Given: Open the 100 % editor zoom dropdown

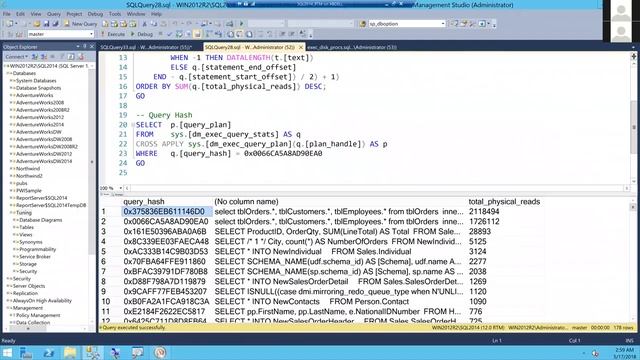Looking at the screenshot, I should [x=120, y=188].
